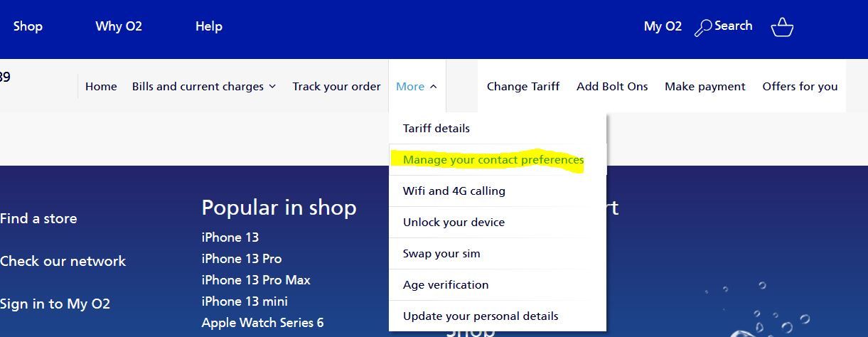Open Track your order tab
The width and height of the screenshot is (868, 337).
click(x=336, y=87)
